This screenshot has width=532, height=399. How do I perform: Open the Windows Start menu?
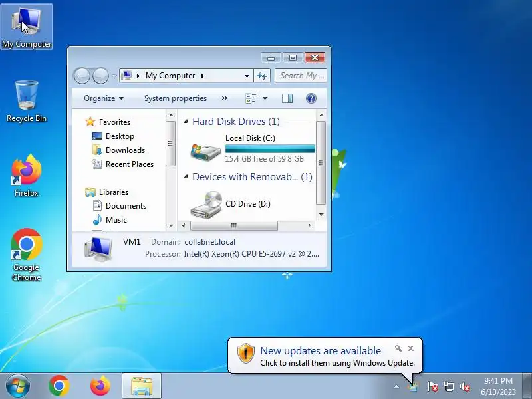point(17,386)
